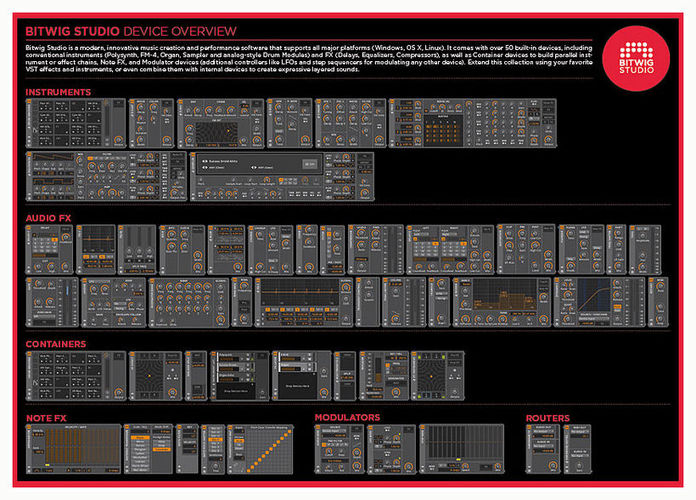Click the AUDIO FX section heading
The width and height of the screenshot is (696, 500).
(x=48, y=218)
